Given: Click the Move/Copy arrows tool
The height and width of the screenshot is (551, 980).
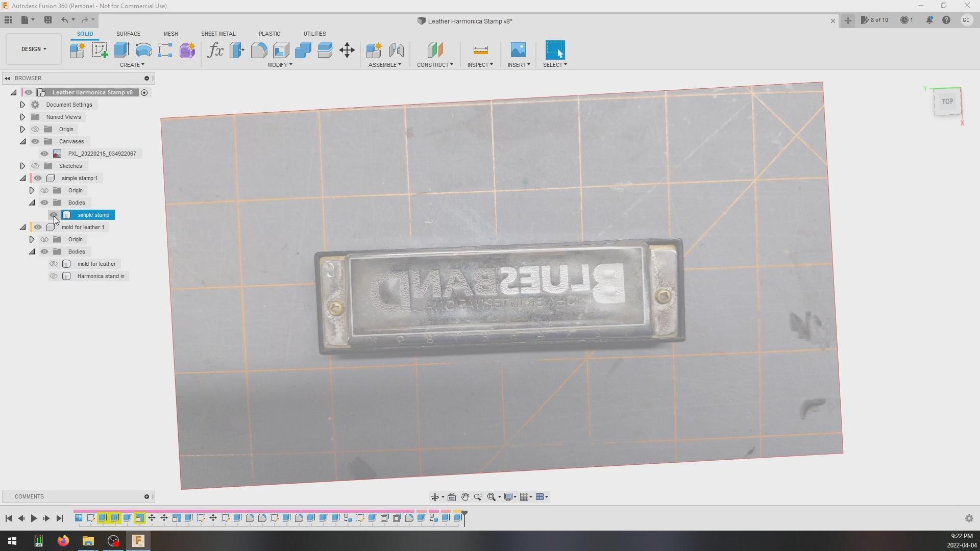Looking at the screenshot, I should coord(347,50).
